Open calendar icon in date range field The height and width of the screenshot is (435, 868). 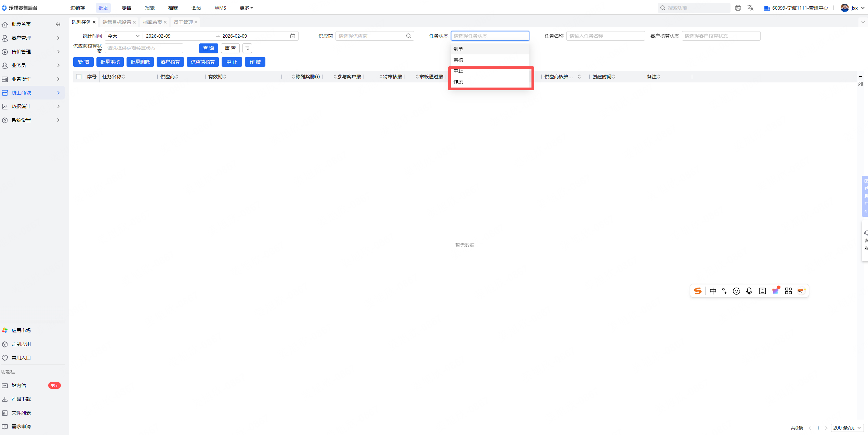pos(293,36)
